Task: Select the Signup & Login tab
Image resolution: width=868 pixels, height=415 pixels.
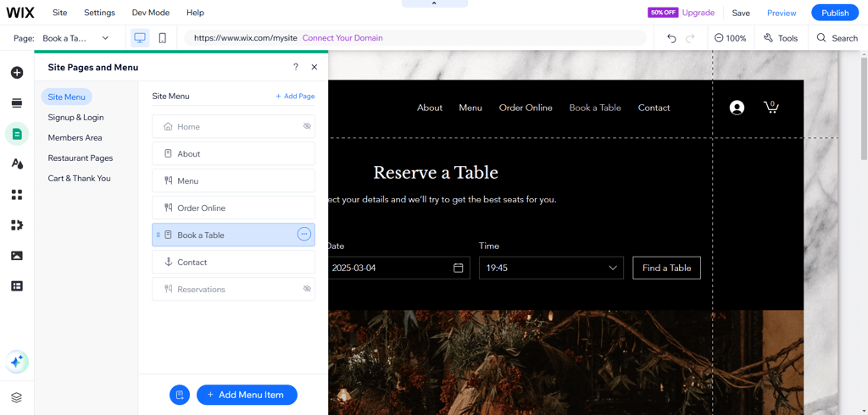Action: (75, 118)
